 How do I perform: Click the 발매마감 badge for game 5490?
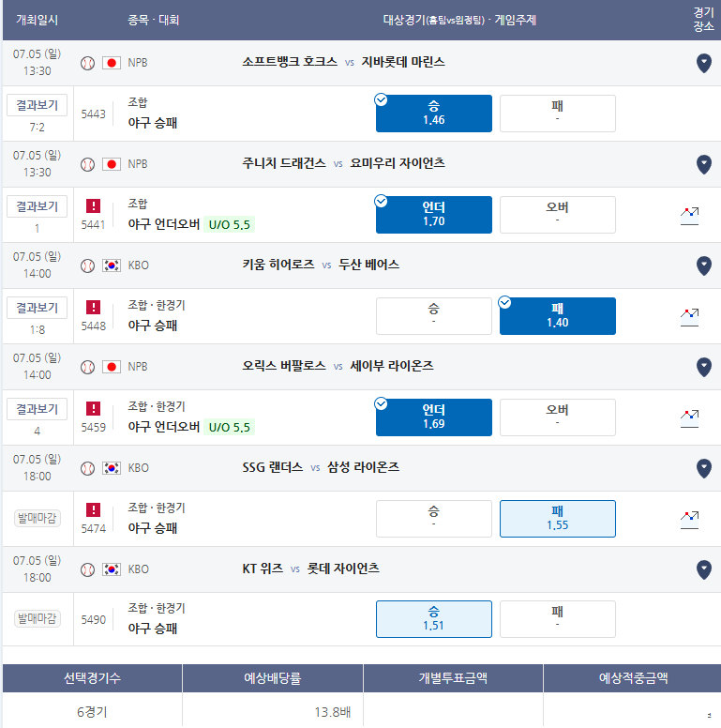coord(38,618)
